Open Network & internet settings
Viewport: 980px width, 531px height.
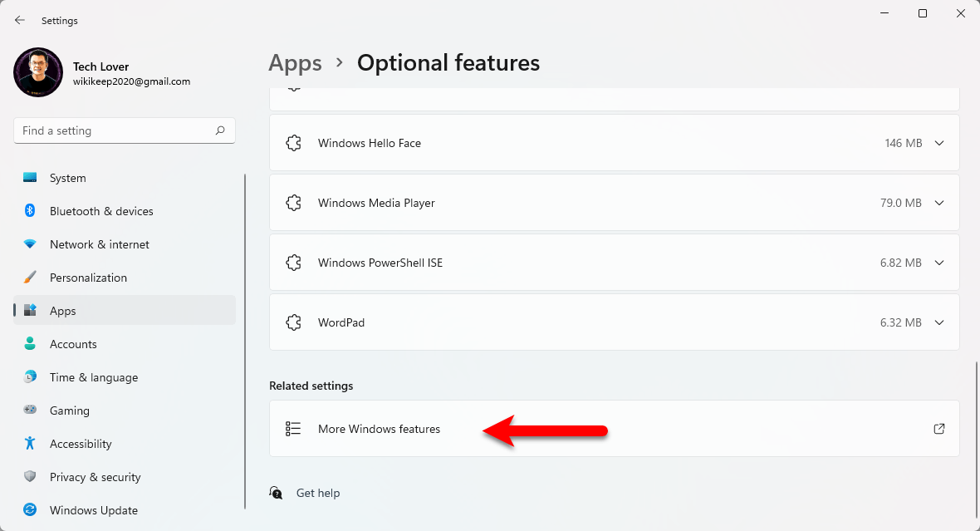click(x=125, y=244)
